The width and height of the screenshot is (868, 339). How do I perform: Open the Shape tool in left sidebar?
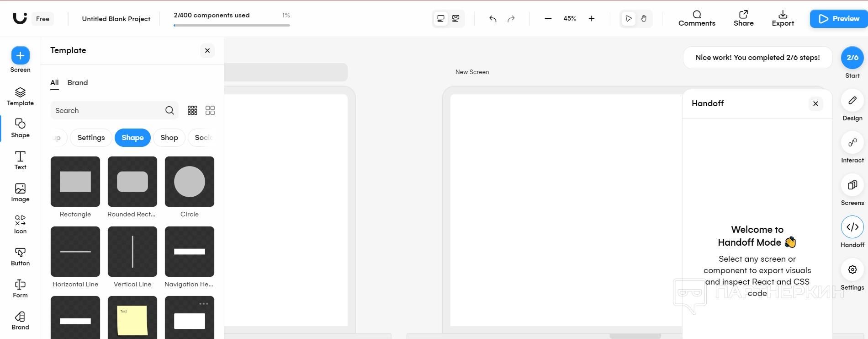click(x=20, y=128)
